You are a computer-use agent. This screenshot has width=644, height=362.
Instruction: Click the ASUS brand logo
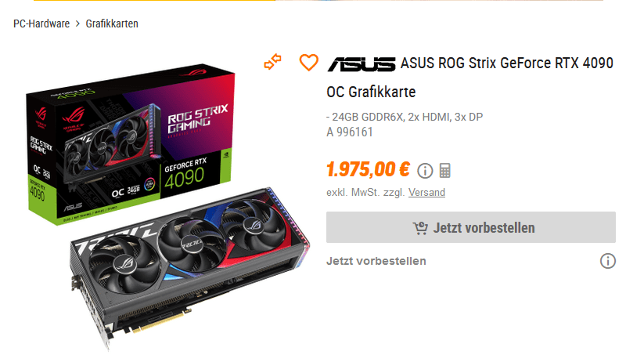[362, 64]
